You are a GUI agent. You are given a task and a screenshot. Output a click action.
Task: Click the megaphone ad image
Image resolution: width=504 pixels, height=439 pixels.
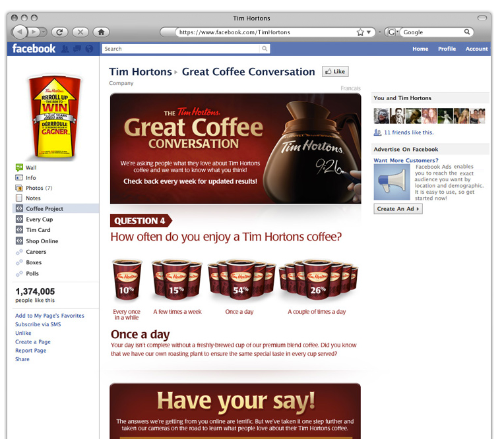[x=392, y=182]
